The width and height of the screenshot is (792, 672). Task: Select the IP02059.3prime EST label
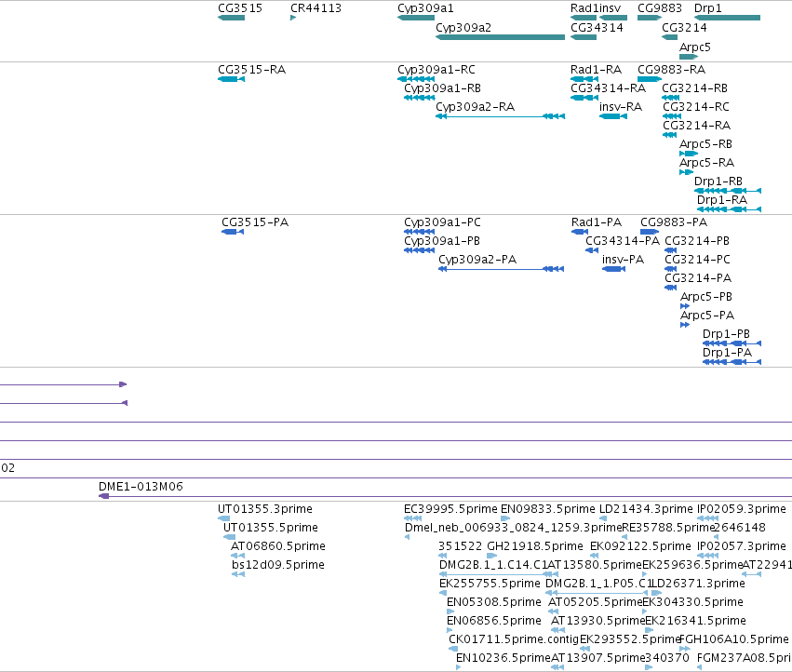coord(741,509)
